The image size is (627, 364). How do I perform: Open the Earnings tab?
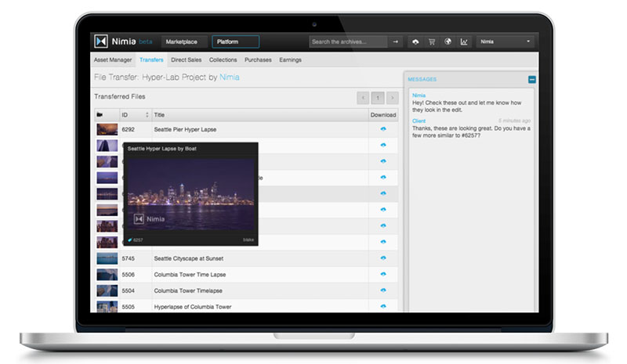[x=290, y=60]
